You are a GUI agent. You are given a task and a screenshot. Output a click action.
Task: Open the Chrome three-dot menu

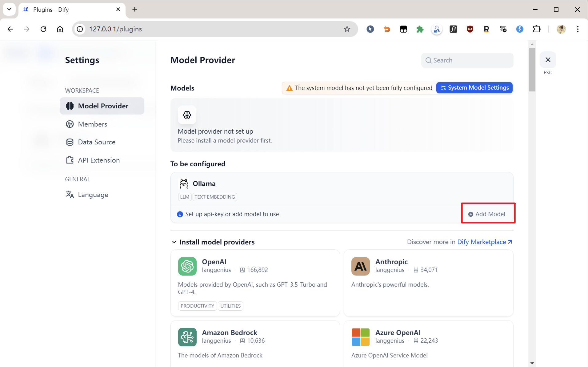[578, 29]
